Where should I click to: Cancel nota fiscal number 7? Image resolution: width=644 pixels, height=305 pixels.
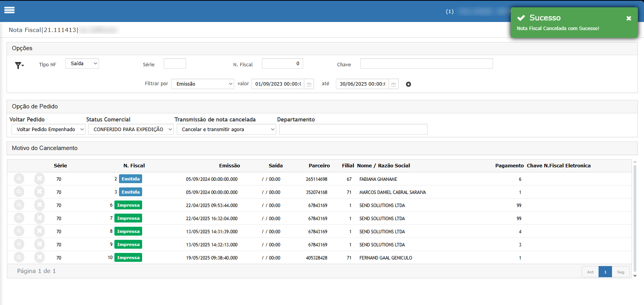coord(39,218)
